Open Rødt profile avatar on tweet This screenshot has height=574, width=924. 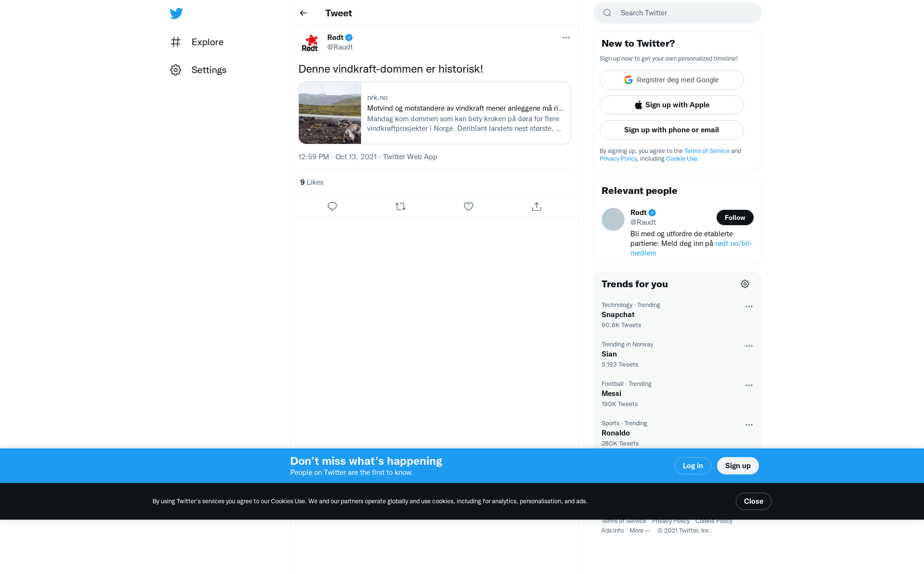point(310,42)
